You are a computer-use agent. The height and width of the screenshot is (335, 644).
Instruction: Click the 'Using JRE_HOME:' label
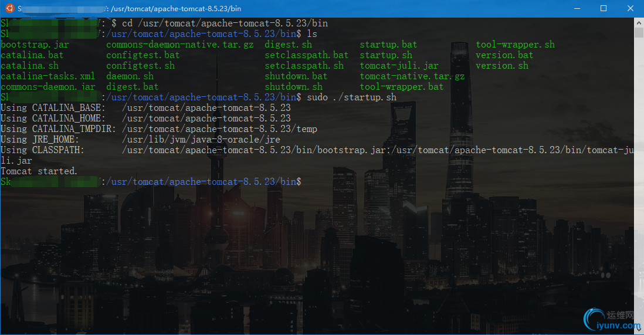pyautogui.click(x=40, y=140)
